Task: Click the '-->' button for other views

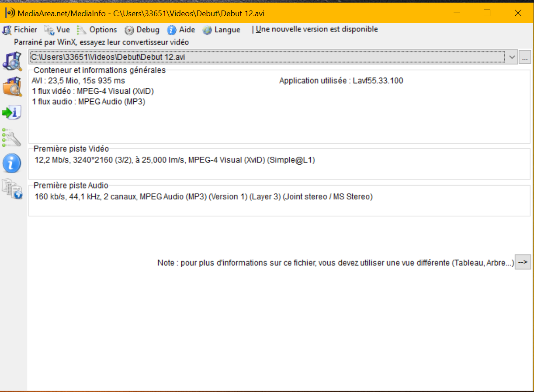Action: (523, 263)
